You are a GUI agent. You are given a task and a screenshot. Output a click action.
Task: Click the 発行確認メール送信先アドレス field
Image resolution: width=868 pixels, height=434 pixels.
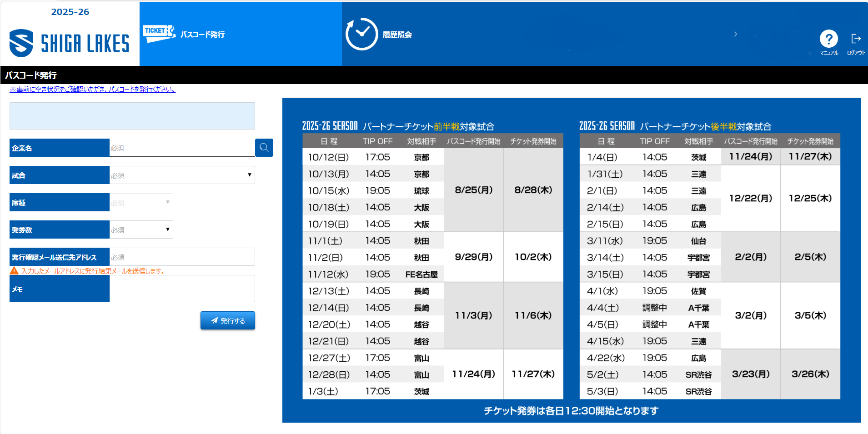point(182,257)
